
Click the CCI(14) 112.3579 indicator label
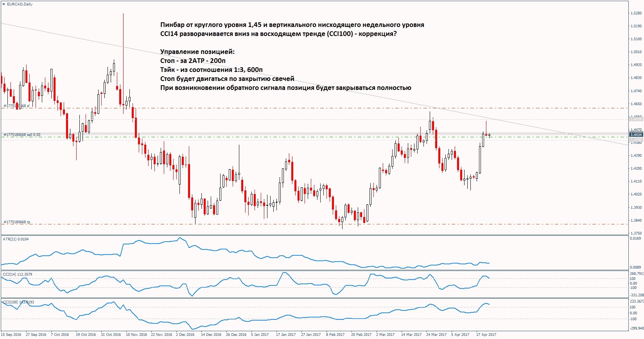(x=18, y=274)
